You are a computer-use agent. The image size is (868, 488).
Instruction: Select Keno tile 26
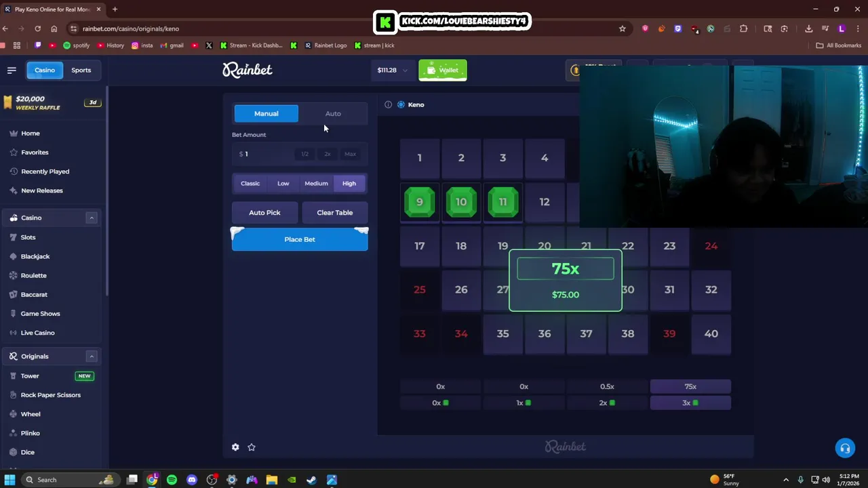point(461,289)
